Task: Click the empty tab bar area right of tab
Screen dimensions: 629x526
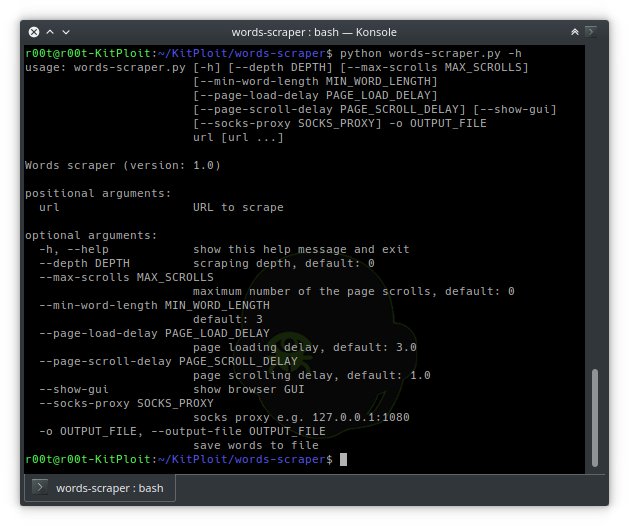Action: click(400, 488)
